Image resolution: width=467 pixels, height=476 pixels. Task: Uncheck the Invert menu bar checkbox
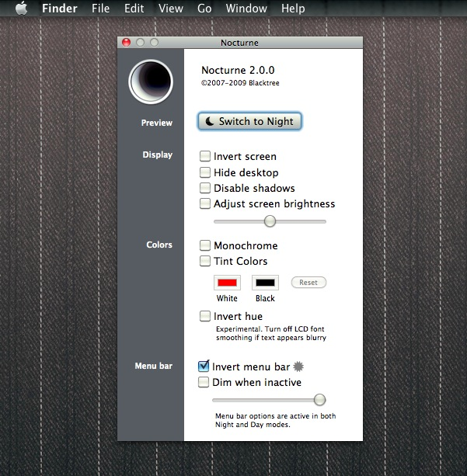tap(204, 367)
